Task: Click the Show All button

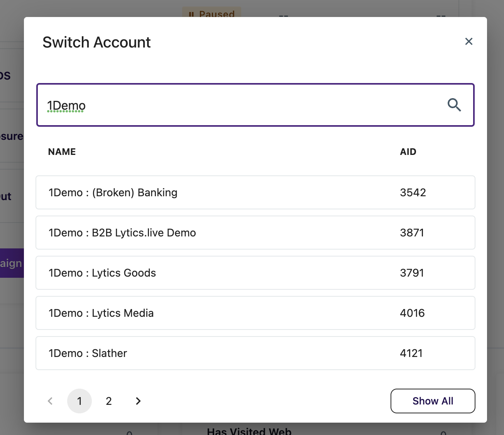Action: tap(433, 401)
